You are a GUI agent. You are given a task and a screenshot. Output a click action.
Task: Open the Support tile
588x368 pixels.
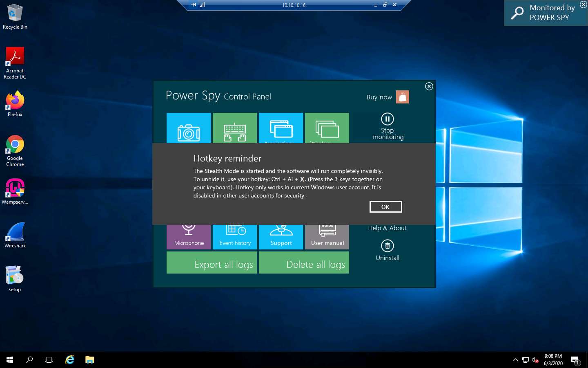pos(281,237)
